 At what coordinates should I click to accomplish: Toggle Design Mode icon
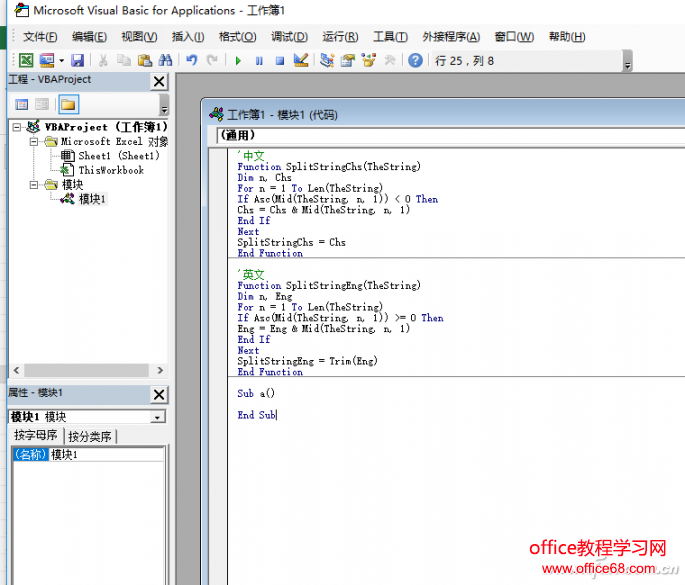(x=300, y=61)
